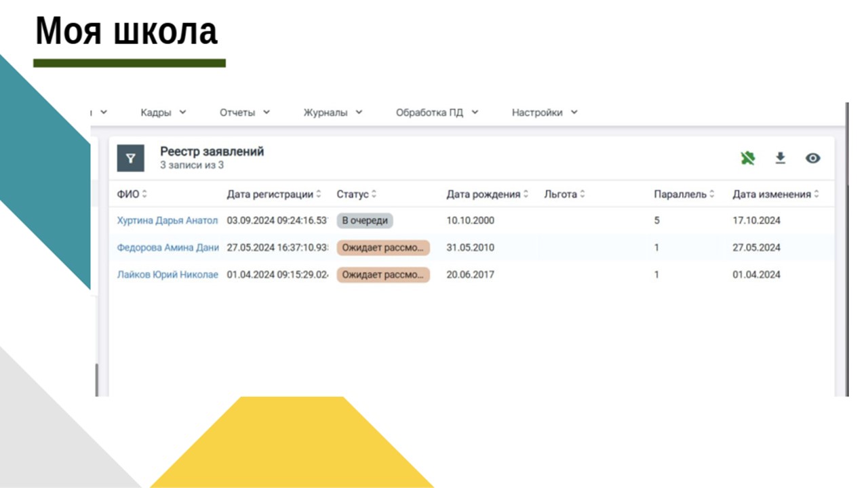Sort by Дата изменения arrows

pyautogui.click(x=816, y=195)
